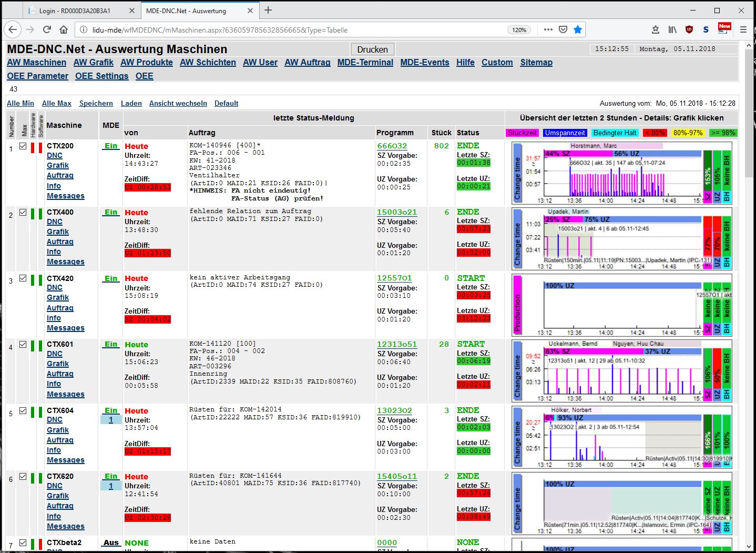Open the Firefox hamburger menu
Image resolution: width=756 pixels, height=553 pixels.
tap(743, 29)
